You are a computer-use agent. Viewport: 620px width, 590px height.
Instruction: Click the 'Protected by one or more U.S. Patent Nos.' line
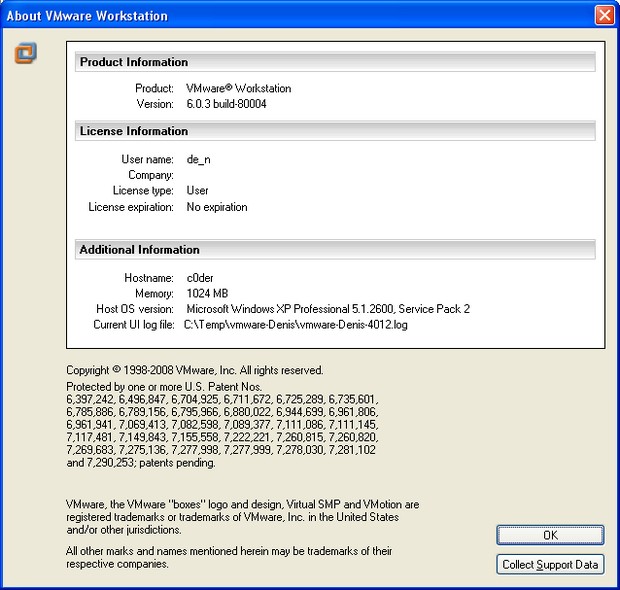(x=164, y=387)
